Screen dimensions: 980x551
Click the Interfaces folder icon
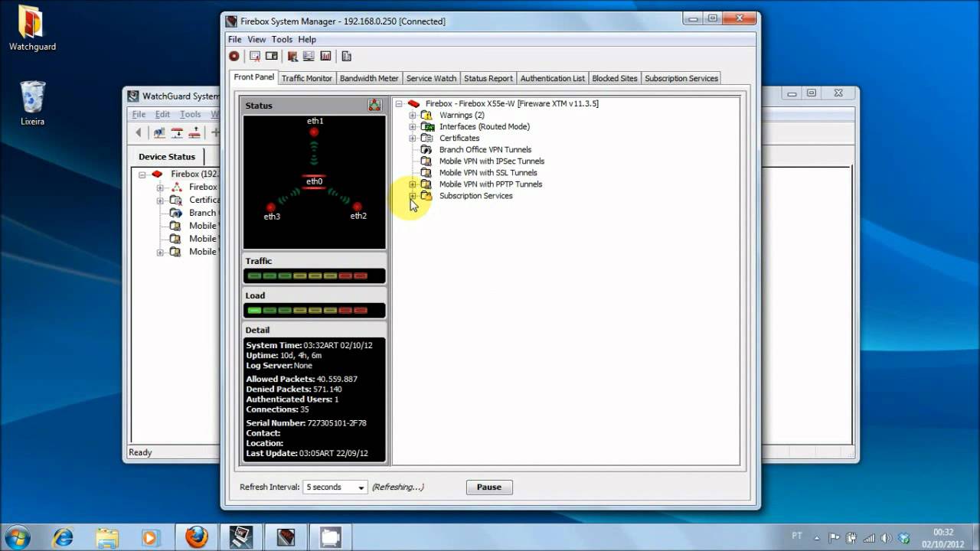pyautogui.click(x=426, y=126)
